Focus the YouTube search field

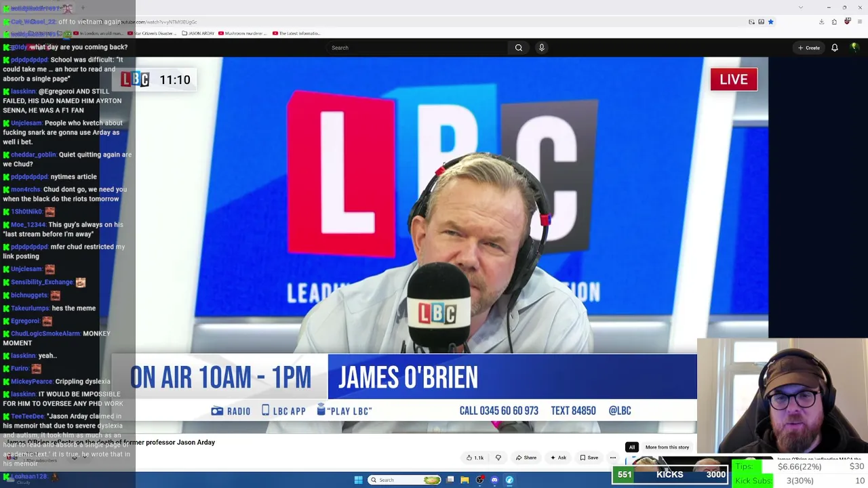click(x=417, y=47)
